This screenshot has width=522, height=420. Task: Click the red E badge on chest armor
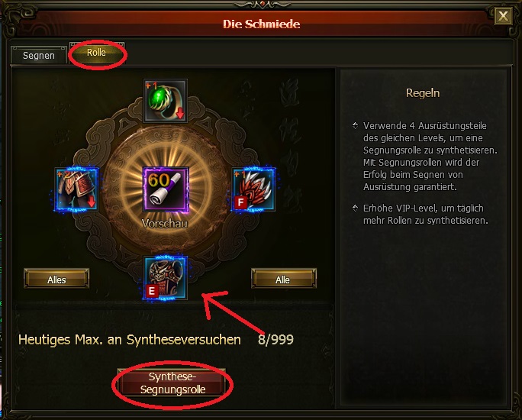click(152, 291)
